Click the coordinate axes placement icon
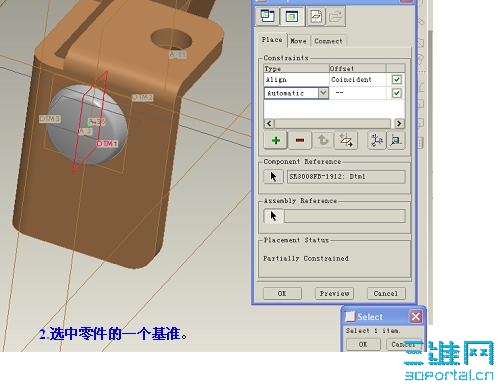 click(x=377, y=140)
